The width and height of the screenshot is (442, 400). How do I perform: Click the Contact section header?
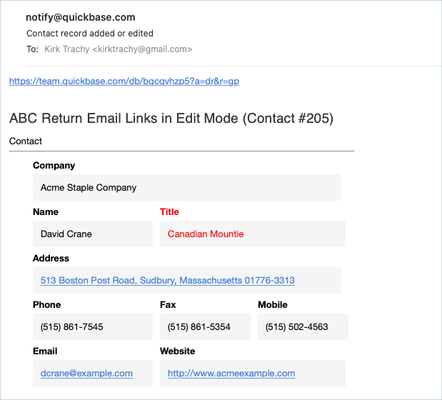pos(26,141)
